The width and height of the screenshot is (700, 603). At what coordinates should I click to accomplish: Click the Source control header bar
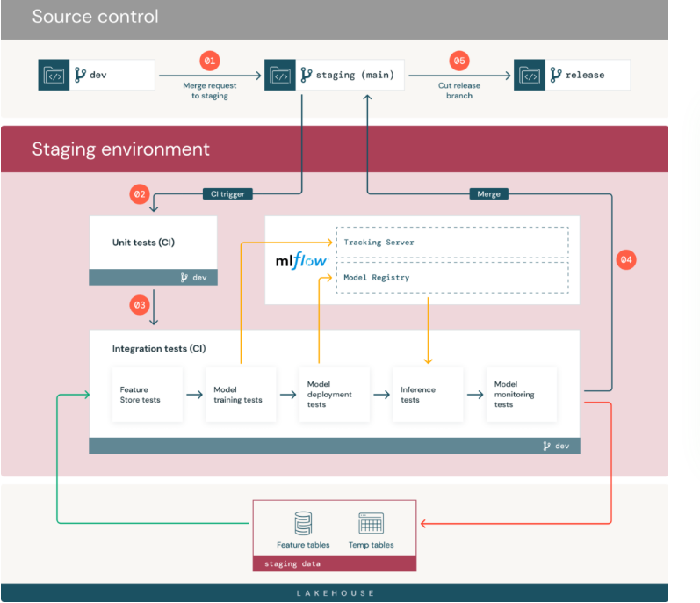click(x=334, y=18)
